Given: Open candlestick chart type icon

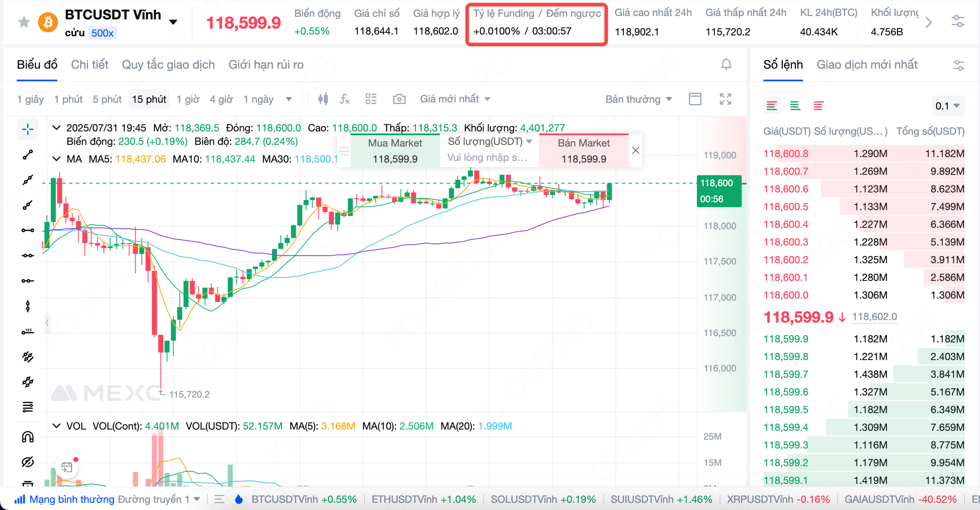Looking at the screenshot, I should 323,99.
